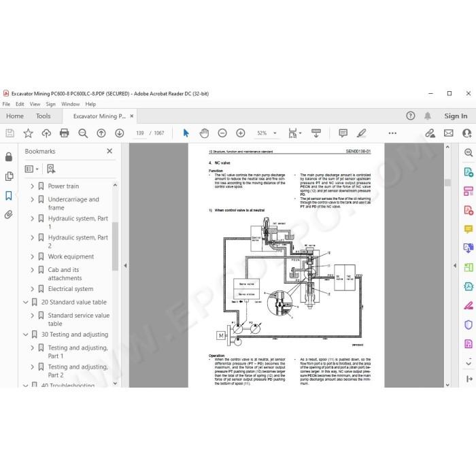Image resolution: width=476 pixels, height=476 pixels.
Task: Open the Edit menu
Action: point(20,104)
